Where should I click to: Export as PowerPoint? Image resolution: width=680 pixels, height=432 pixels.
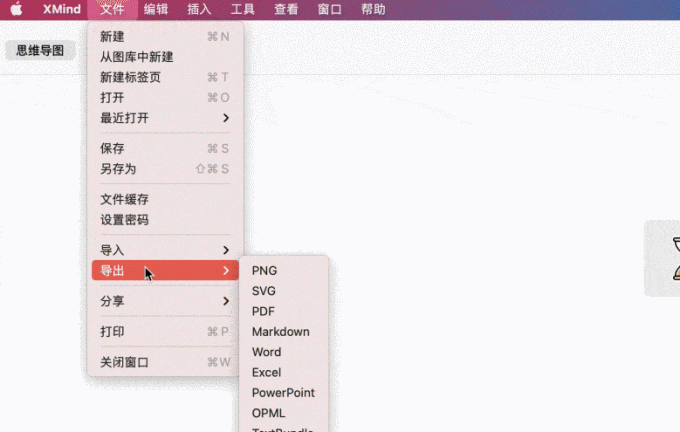(284, 393)
